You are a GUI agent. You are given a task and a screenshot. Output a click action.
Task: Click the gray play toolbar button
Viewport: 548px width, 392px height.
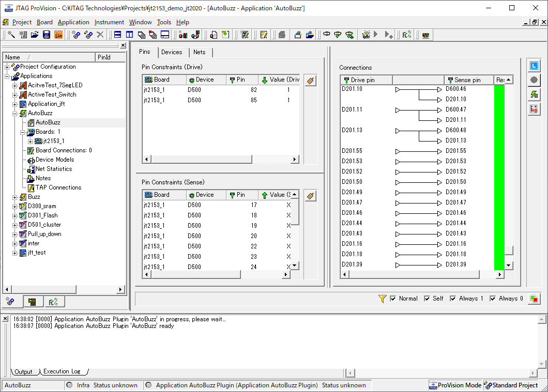click(376, 35)
